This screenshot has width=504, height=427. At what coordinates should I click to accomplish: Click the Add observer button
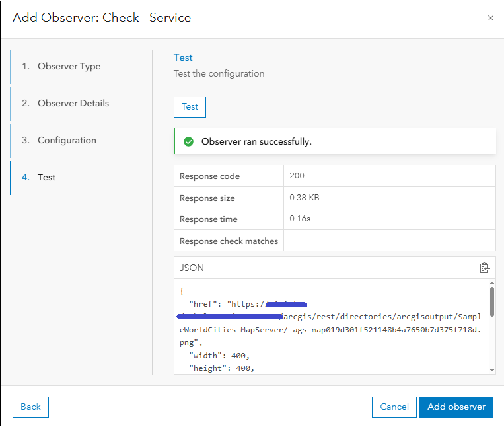tap(456, 407)
